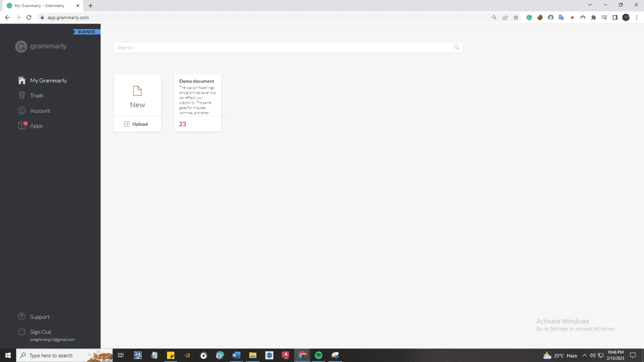Viewport: 644px width, 362px height.
Task: Bookmark this page with star icon
Action: (516, 17)
